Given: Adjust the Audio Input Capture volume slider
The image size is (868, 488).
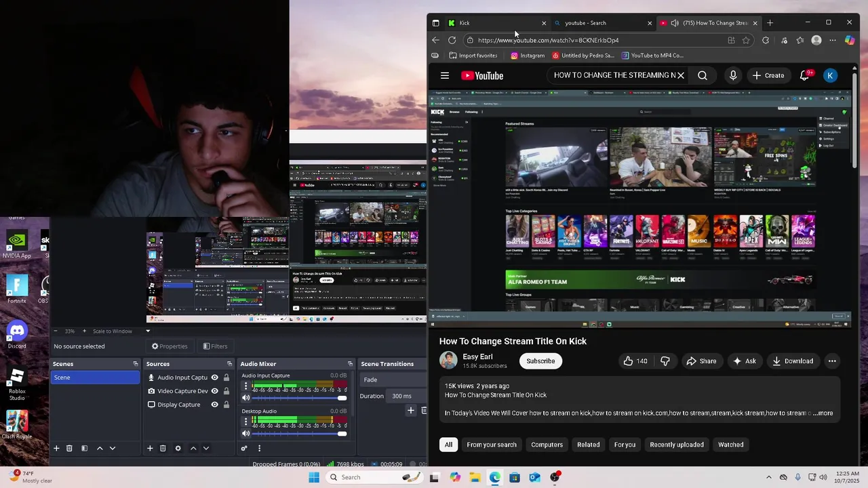Looking at the screenshot, I should (x=298, y=398).
